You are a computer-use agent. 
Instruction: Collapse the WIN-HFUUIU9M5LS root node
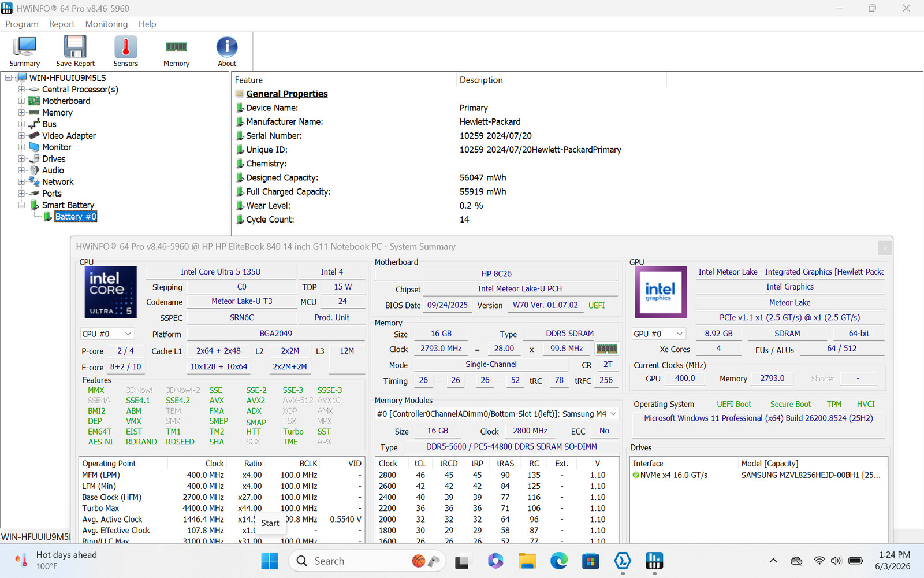click(9, 78)
